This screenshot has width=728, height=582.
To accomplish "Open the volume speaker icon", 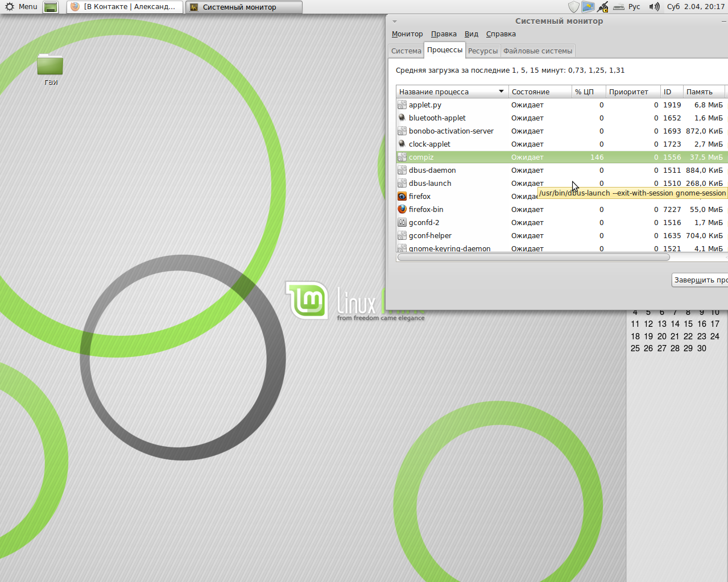I will (655, 7).
